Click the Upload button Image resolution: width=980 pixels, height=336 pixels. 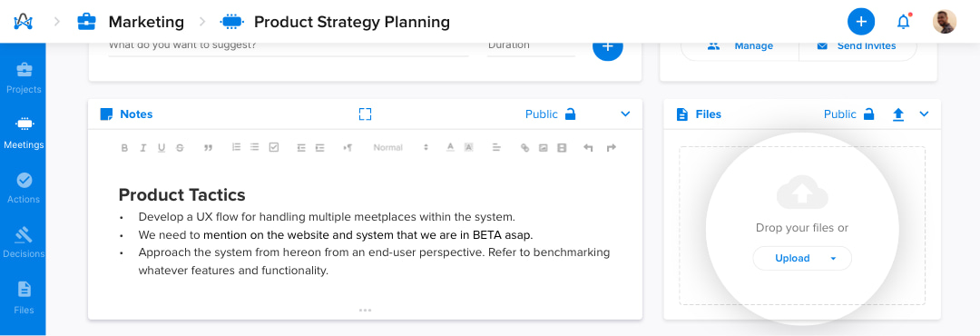(802, 259)
